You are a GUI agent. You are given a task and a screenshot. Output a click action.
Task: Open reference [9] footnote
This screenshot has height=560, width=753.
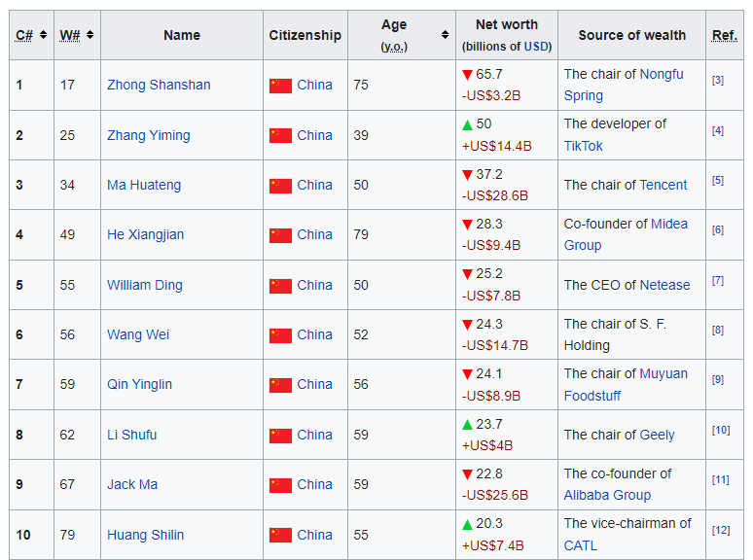[x=717, y=379]
